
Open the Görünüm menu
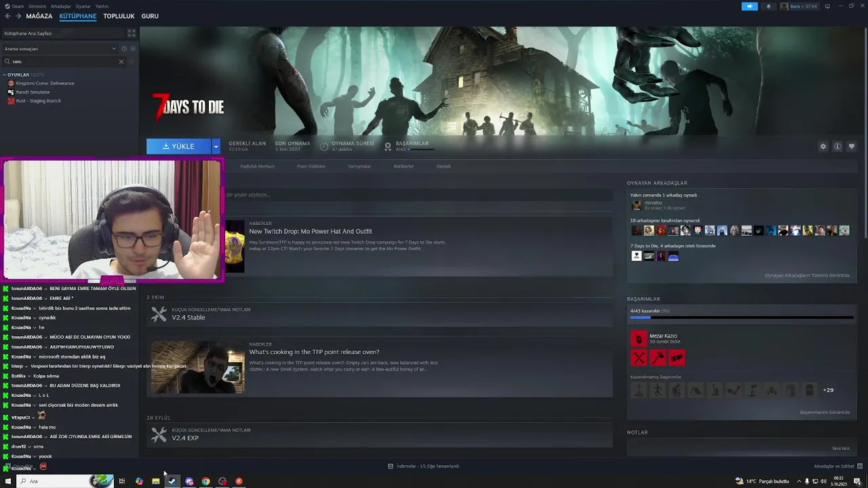click(37, 6)
